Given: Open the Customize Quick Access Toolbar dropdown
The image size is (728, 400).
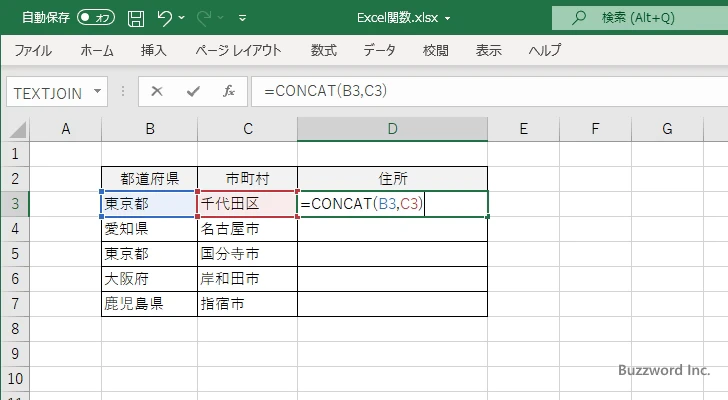Looking at the screenshot, I should pyautogui.click(x=242, y=18).
